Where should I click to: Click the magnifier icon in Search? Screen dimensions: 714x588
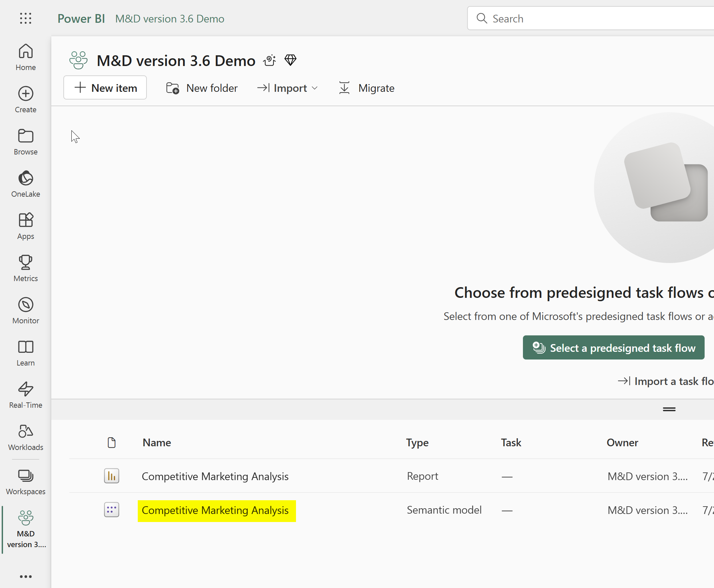482,18
